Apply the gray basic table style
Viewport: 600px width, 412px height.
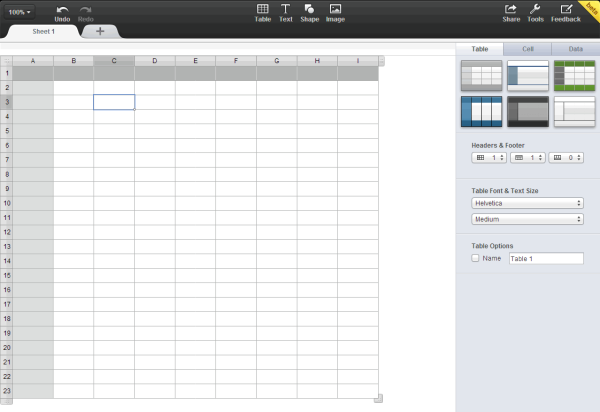481,75
